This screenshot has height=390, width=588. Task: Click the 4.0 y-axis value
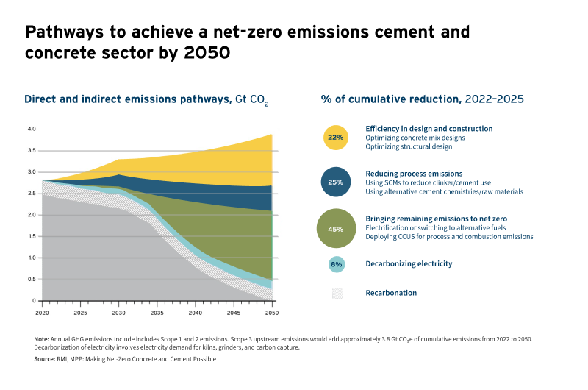click(31, 129)
